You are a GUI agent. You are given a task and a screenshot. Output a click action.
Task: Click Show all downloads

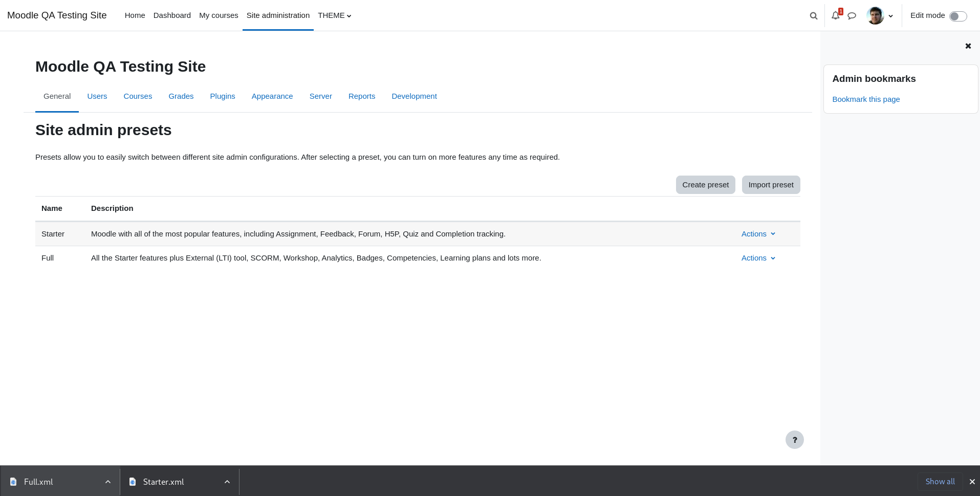point(940,482)
